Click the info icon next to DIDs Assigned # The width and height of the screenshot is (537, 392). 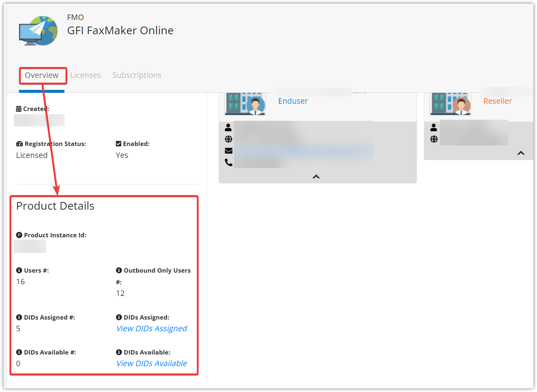pos(19,317)
